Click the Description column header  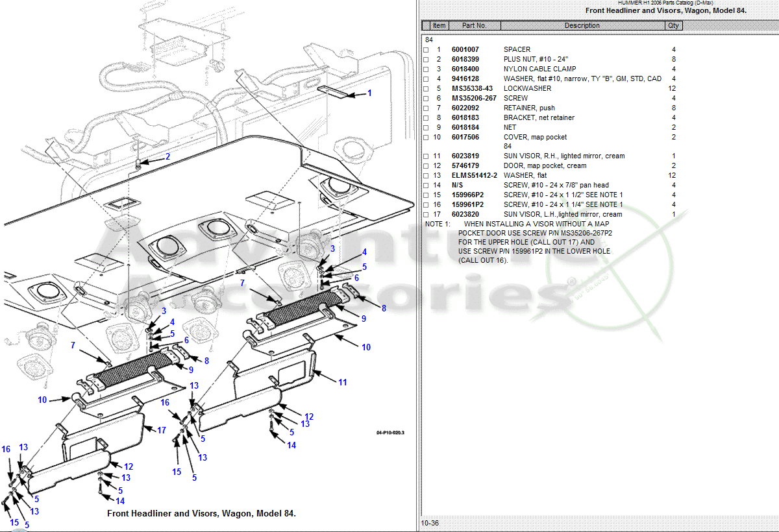pos(582,26)
